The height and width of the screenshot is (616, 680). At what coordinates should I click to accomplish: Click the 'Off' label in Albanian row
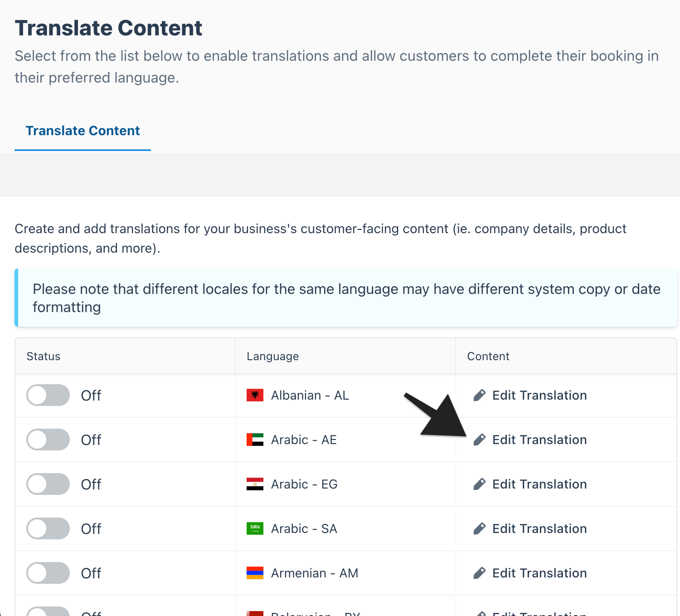91,395
